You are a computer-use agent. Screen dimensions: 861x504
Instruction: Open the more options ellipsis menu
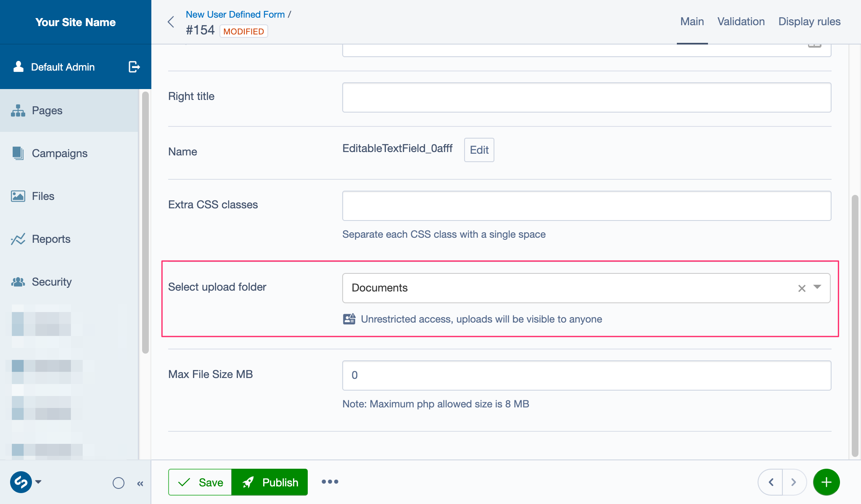(x=330, y=482)
